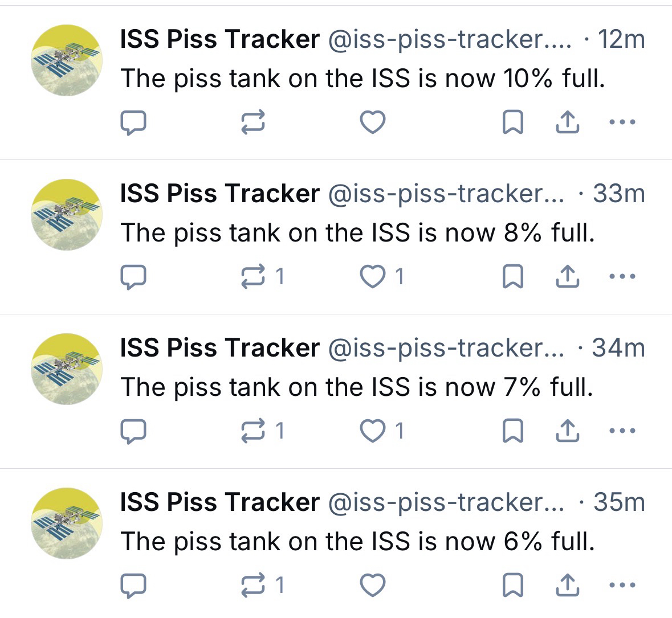
Task: Reply to the 10% full post
Action: [x=134, y=122]
